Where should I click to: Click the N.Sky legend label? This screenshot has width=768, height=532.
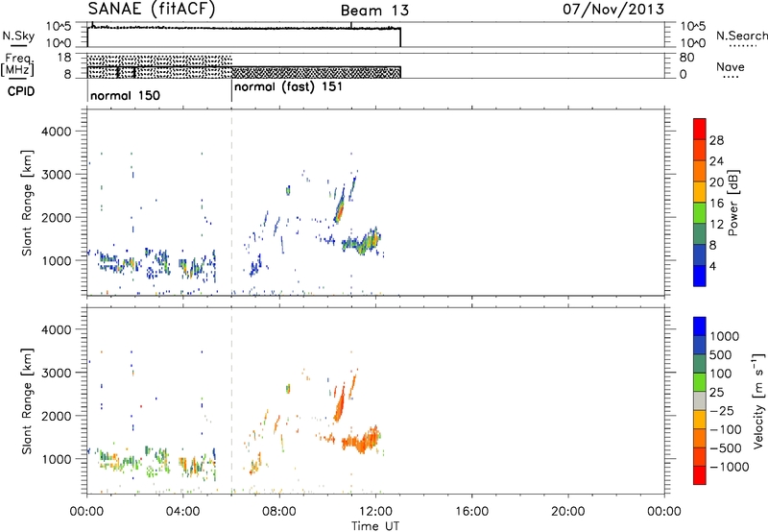click(x=18, y=36)
